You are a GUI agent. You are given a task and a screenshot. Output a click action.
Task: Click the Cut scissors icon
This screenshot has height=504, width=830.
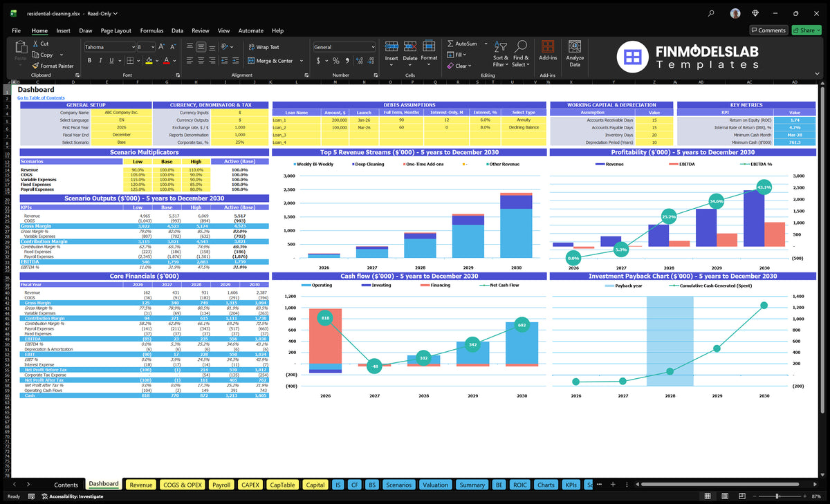click(x=35, y=44)
